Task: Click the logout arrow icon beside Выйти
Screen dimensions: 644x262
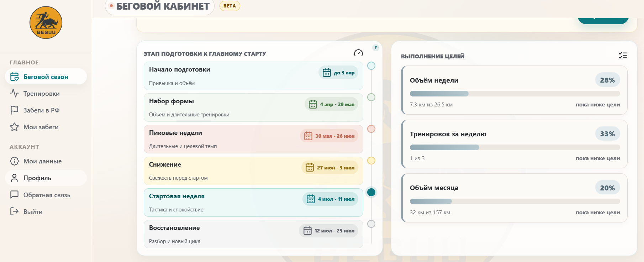Action: 15,211
